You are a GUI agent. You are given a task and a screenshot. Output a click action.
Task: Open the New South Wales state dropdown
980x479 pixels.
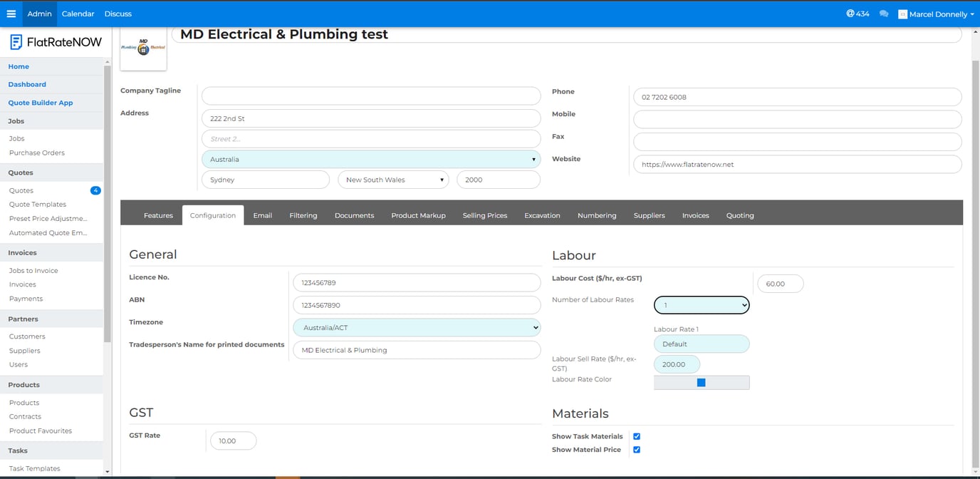[393, 180]
